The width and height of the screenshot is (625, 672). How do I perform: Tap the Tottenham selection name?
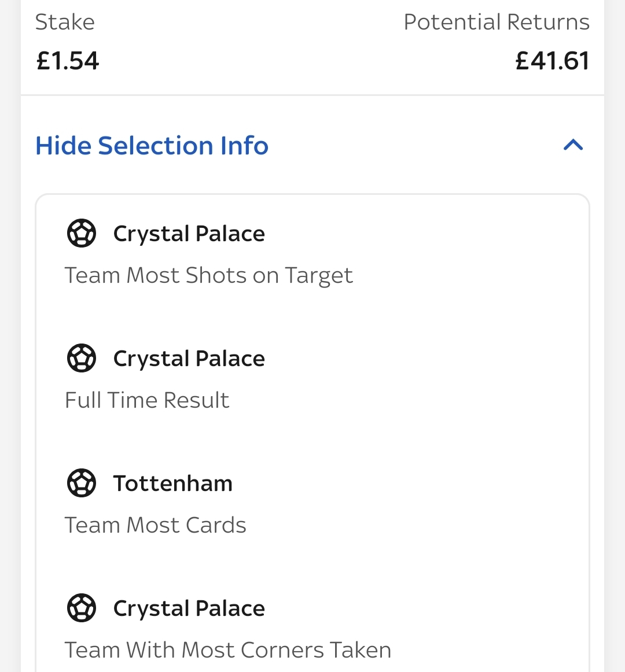point(172,483)
